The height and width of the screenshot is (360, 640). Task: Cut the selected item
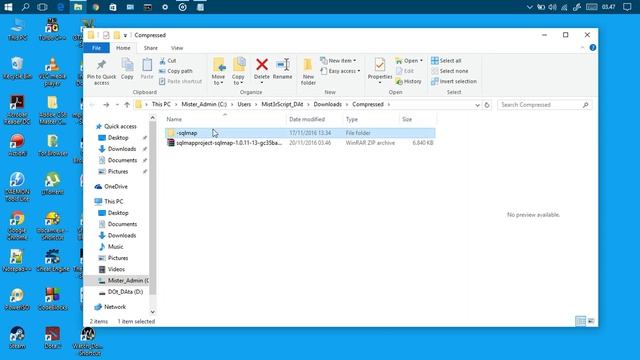[x=168, y=60]
